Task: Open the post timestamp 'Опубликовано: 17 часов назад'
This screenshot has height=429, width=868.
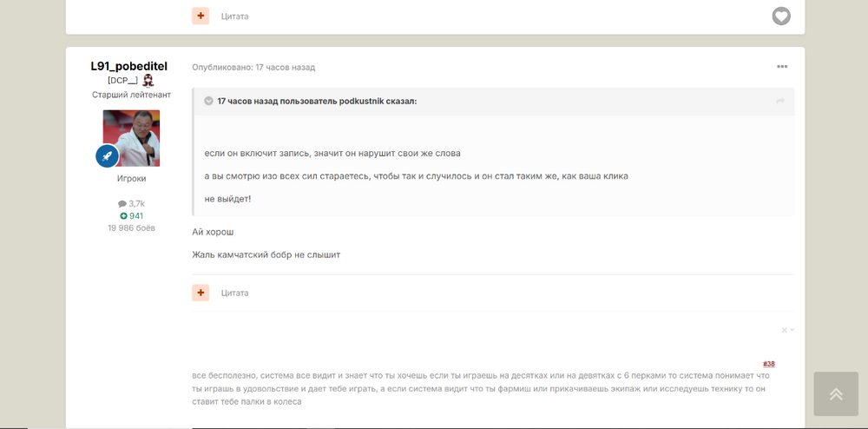Action: tap(253, 67)
